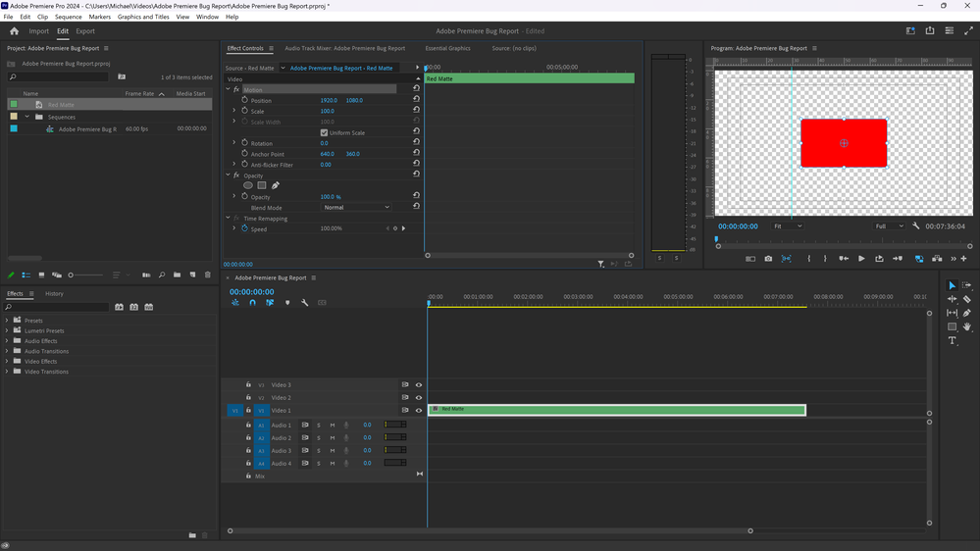This screenshot has height=551, width=980.
Task: Switch to the History tab
Action: pyautogui.click(x=54, y=293)
